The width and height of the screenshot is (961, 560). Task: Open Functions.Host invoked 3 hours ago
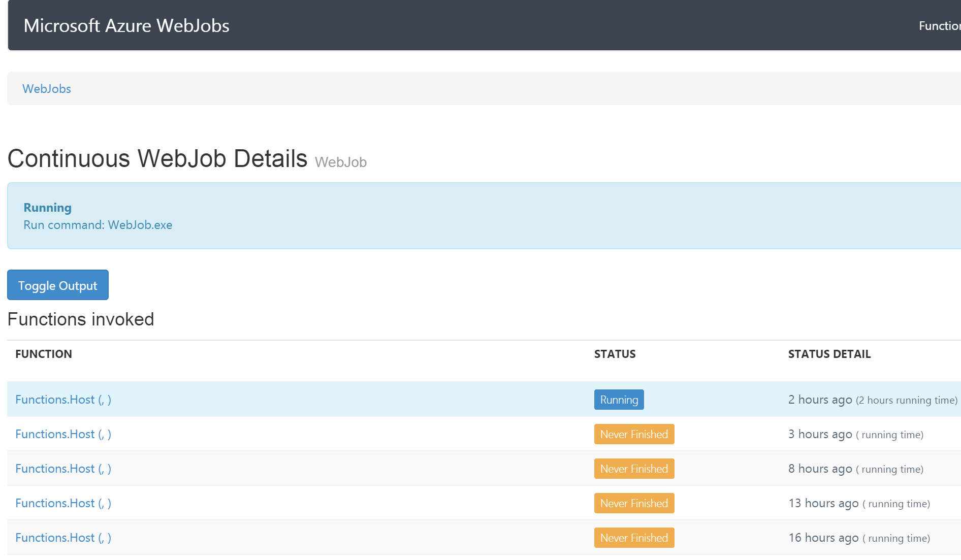coord(63,434)
